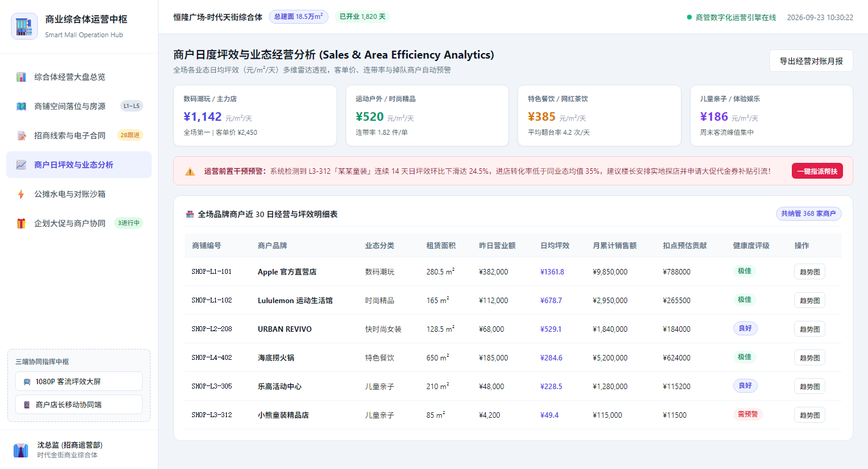The height and width of the screenshot is (469, 868).
Task: Click 租赁面积 column header
Action: pyautogui.click(x=441, y=245)
